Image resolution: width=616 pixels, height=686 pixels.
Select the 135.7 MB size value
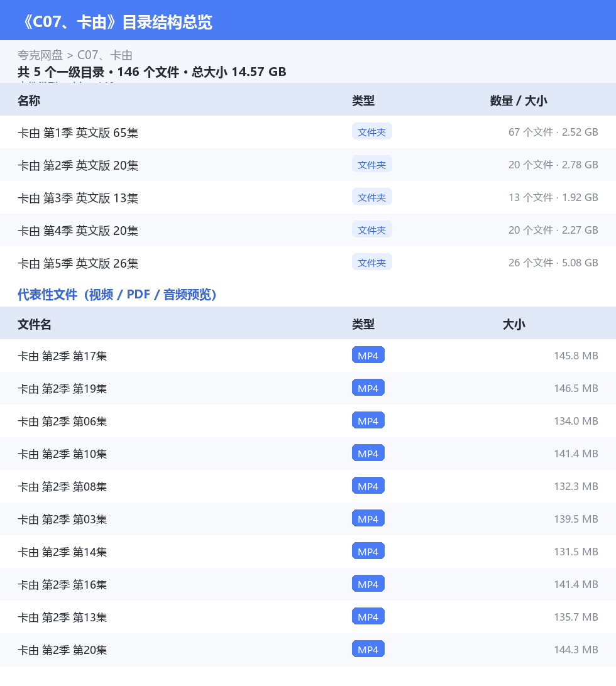pos(576,617)
